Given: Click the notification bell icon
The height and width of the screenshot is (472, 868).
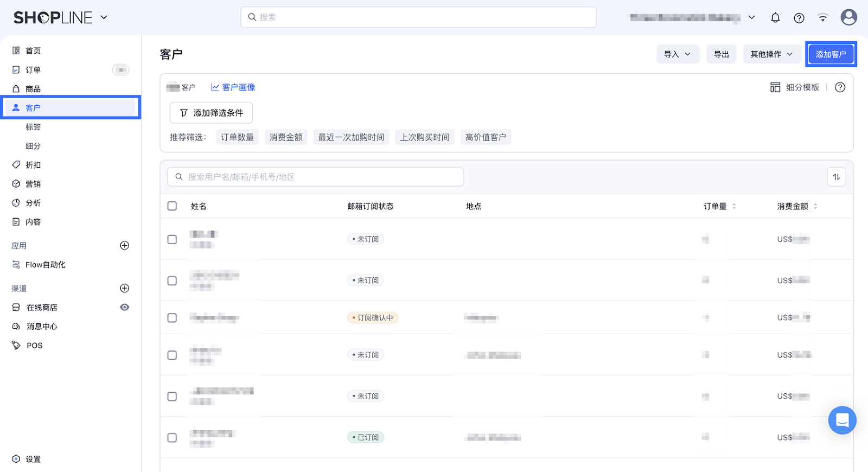Looking at the screenshot, I should (775, 18).
